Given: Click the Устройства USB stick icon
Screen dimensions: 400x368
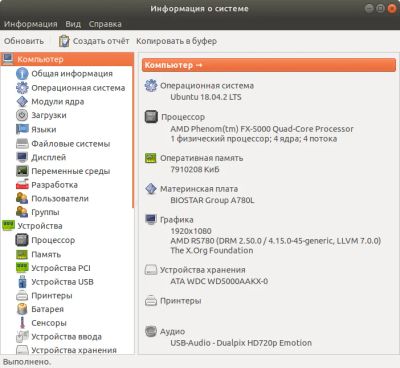Looking at the screenshot, I should click(22, 282).
